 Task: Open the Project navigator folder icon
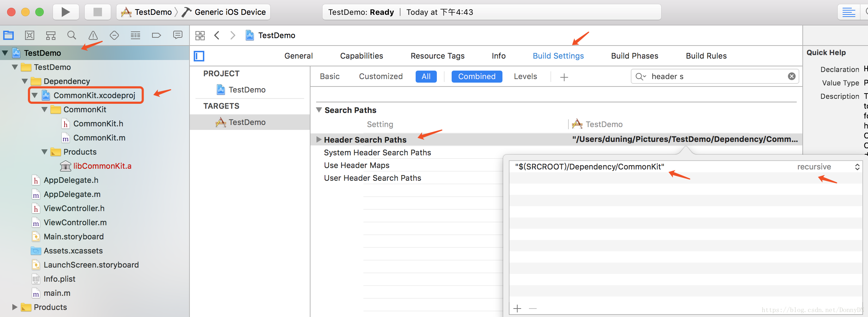(x=8, y=35)
